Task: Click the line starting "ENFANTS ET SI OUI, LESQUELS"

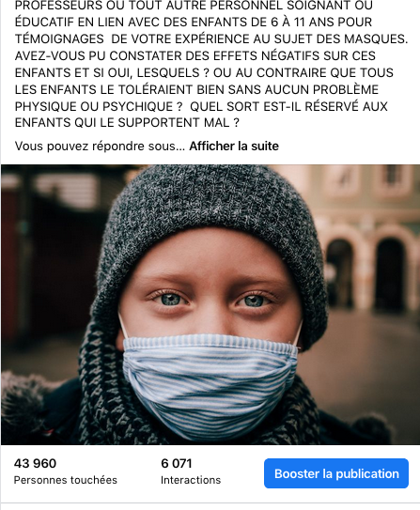Action: tap(204, 72)
